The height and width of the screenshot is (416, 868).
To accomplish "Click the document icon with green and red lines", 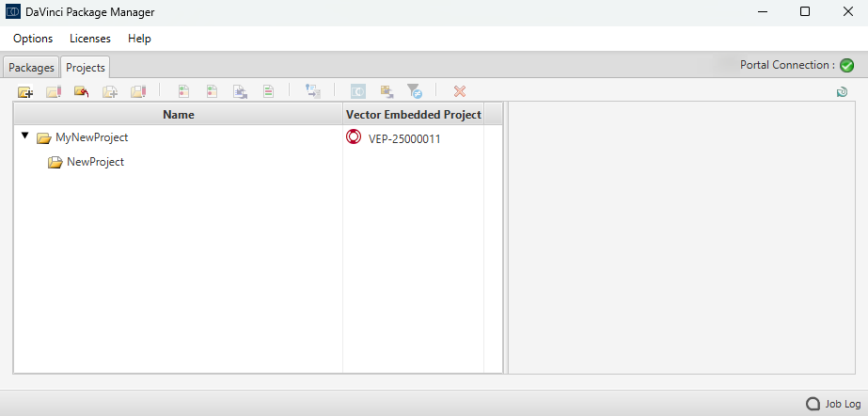I will [268, 91].
